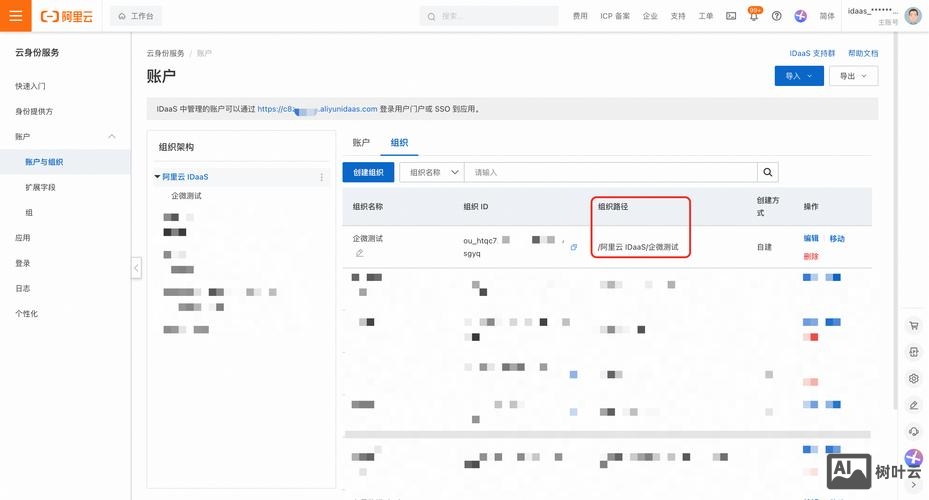Click the gear settings icon in right sidebar

pos(913,379)
